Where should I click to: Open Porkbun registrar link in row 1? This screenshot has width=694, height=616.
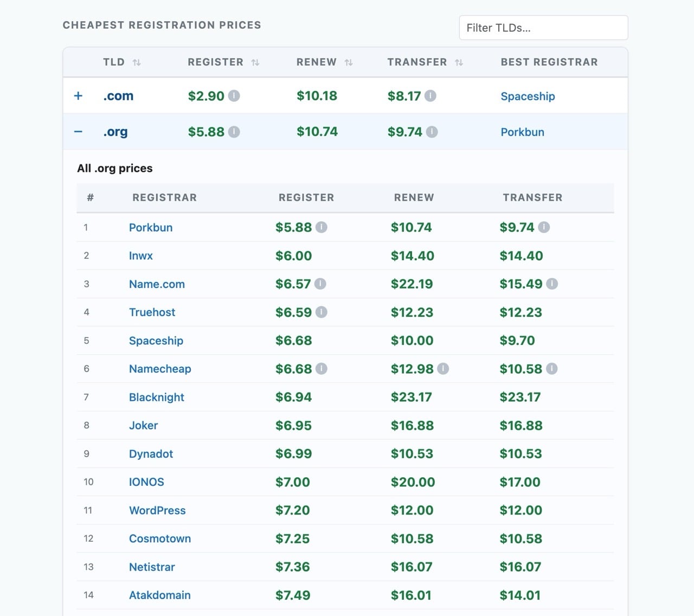click(151, 228)
